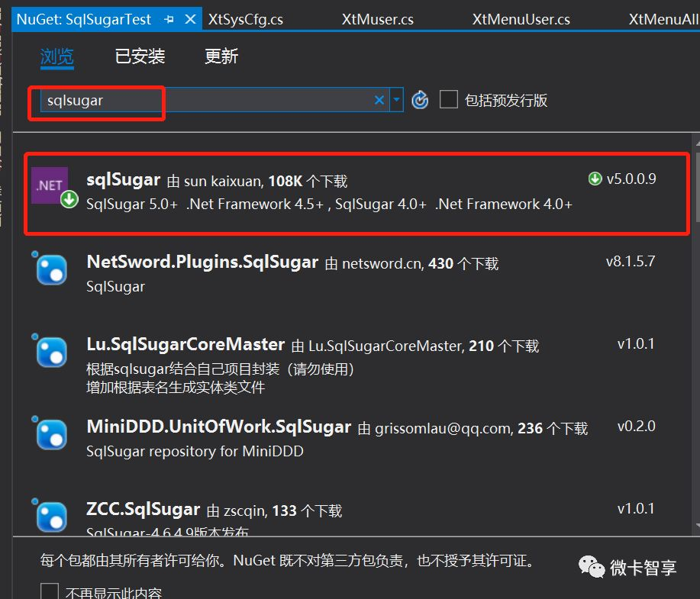The width and height of the screenshot is (700, 599).
Task: Click the green install arrow beside v5.0.0.9
Action: (x=595, y=179)
